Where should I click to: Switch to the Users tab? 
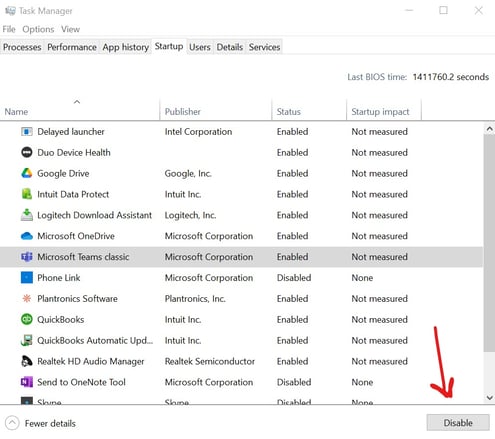200,47
